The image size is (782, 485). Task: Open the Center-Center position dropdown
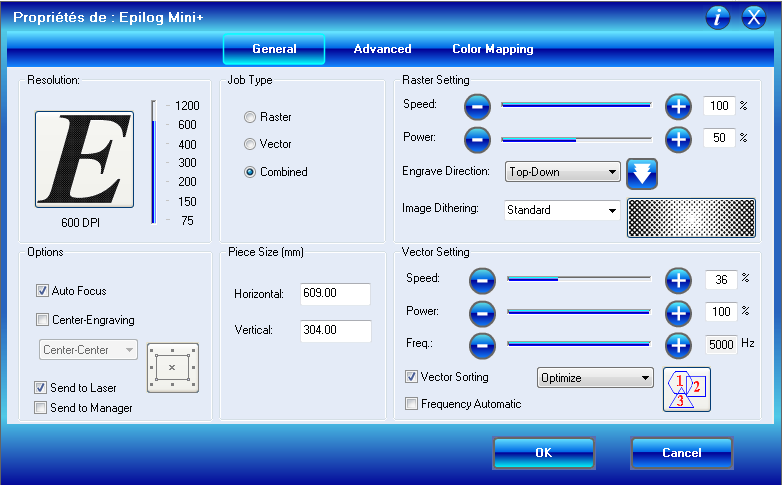click(x=88, y=350)
